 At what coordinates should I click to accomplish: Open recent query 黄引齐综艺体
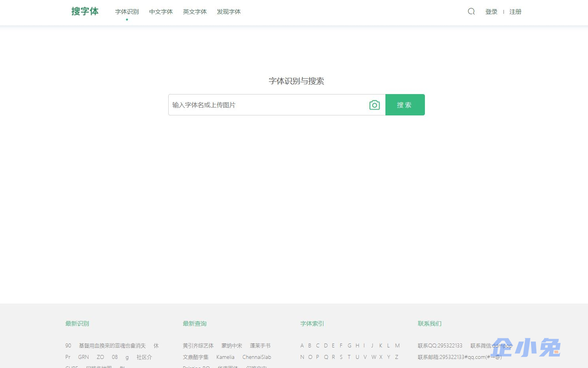click(198, 346)
